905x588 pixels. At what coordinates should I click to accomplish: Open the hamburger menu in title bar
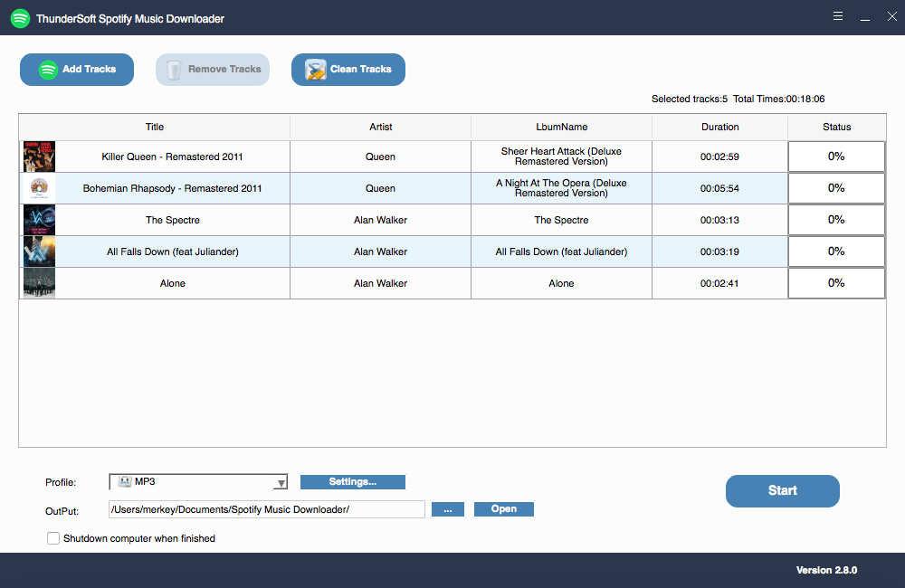point(837,16)
